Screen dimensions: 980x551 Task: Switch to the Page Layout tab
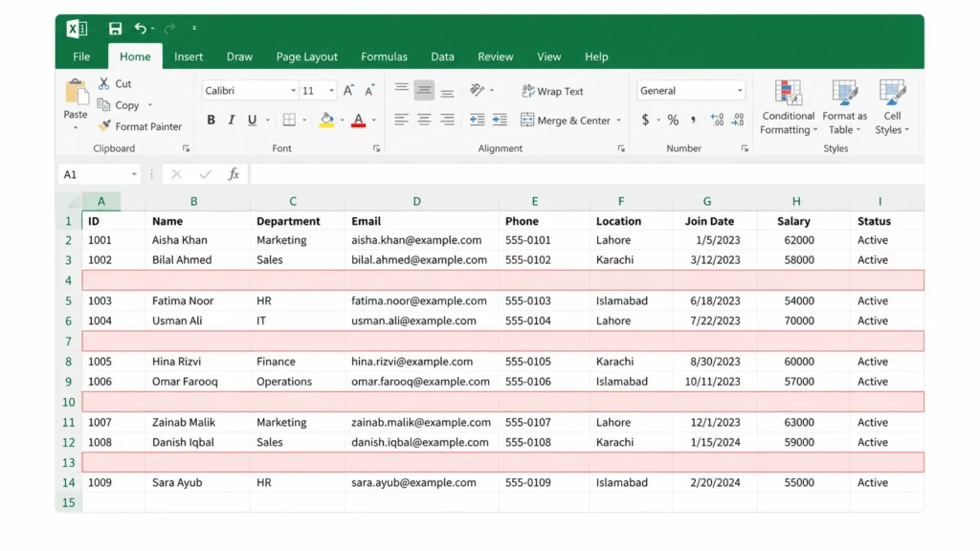(x=307, y=56)
